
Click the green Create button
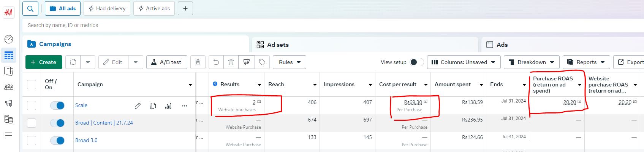point(44,62)
